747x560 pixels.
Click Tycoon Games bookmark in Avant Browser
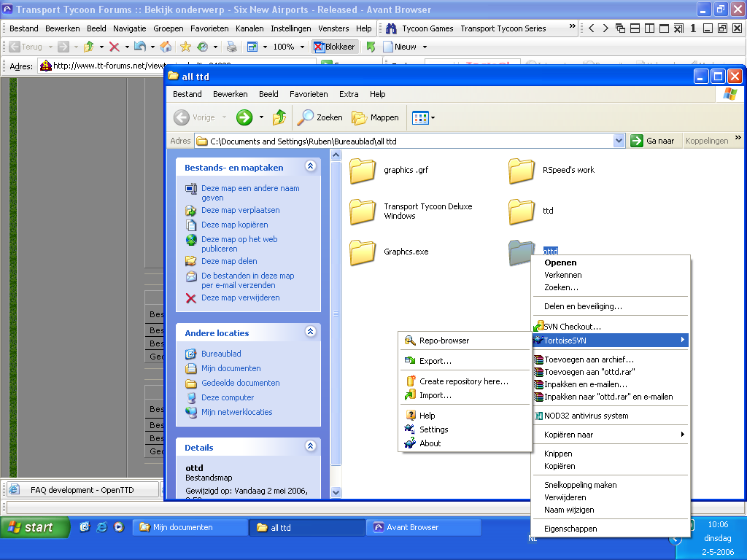pyautogui.click(x=427, y=28)
